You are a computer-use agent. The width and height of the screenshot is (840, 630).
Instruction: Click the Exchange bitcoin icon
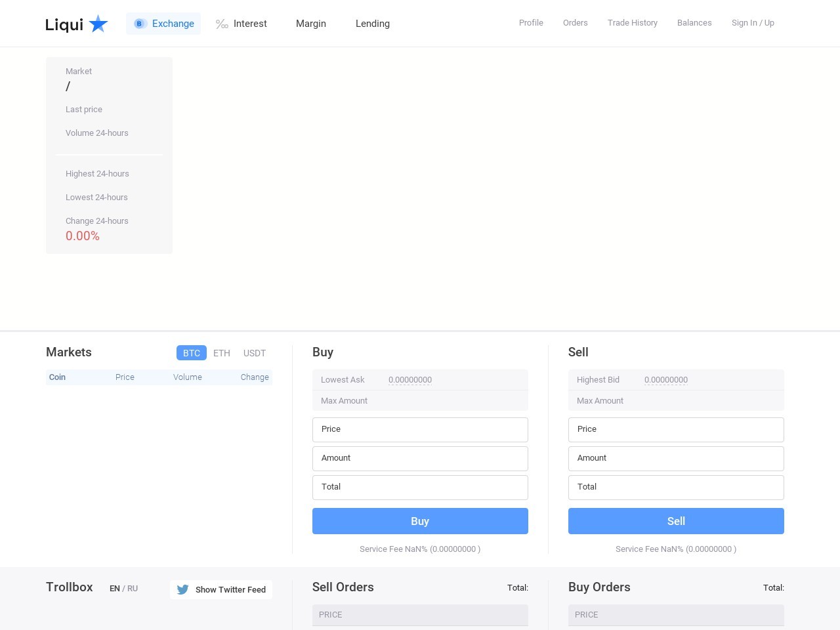[139, 24]
